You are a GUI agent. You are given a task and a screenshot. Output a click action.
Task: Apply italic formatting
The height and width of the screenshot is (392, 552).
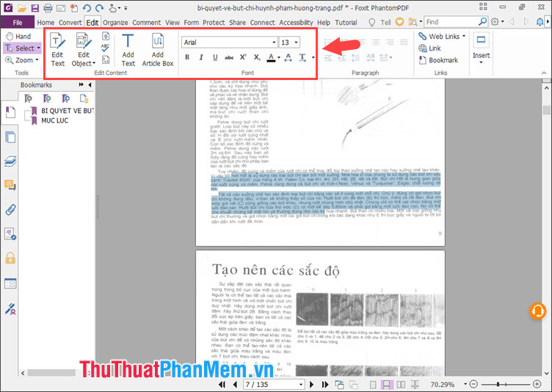point(201,57)
